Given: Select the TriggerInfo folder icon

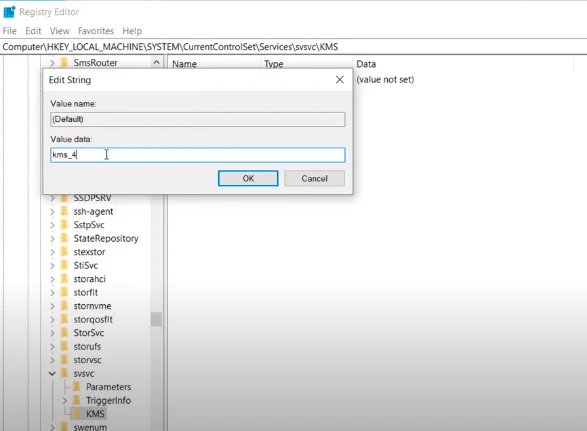Looking at the screenshot, I should click(77, 400).
